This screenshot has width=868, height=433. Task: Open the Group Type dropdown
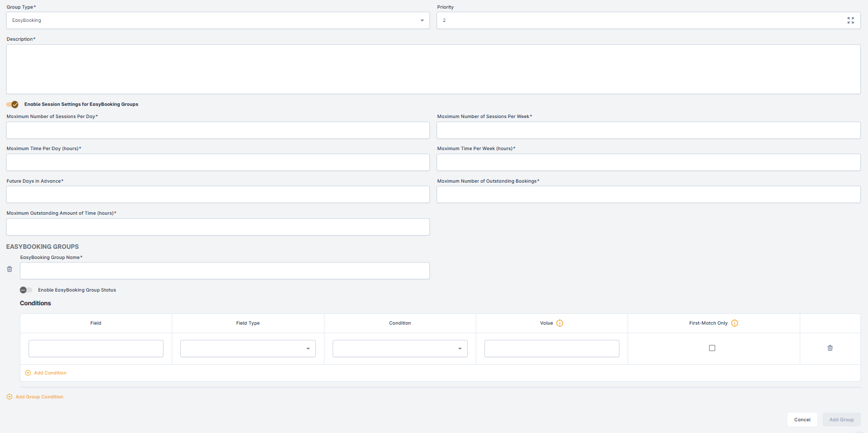pos(218,20)
